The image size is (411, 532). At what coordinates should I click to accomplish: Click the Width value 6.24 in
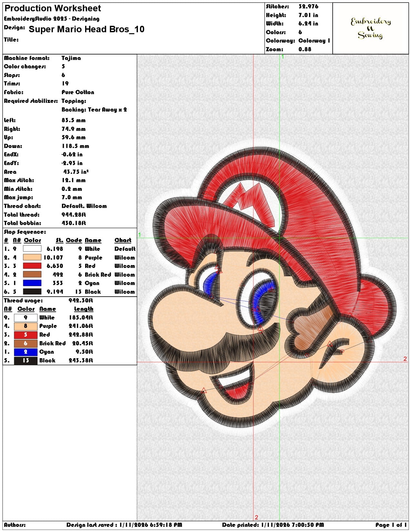[x=308, y=24]
